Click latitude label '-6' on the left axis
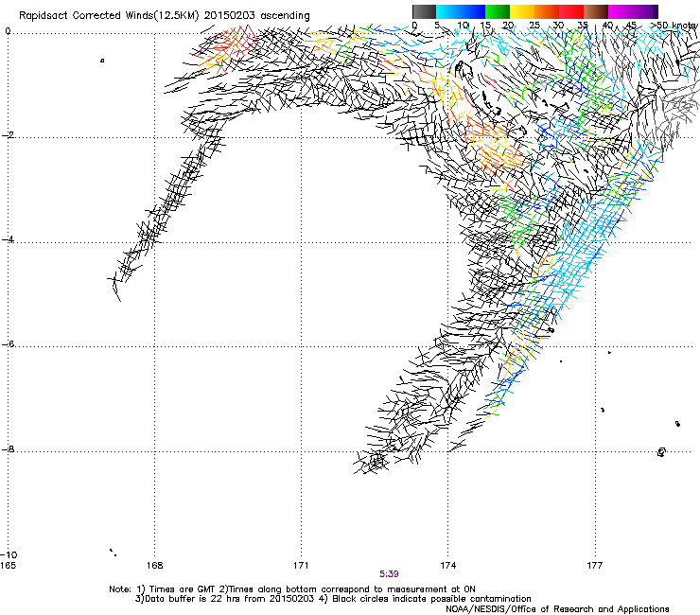 point(8,343)
